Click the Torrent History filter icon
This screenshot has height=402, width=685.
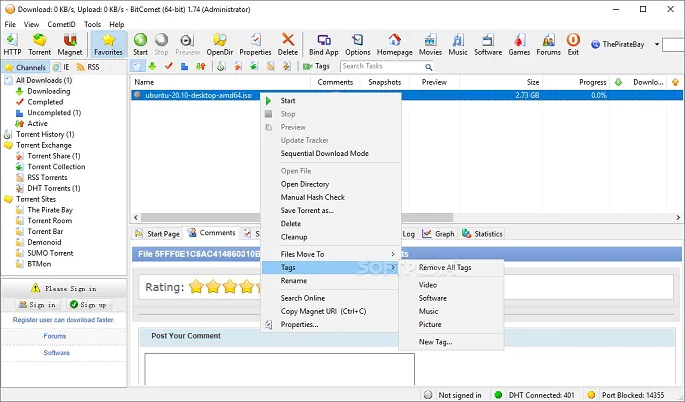click(221, 66)
